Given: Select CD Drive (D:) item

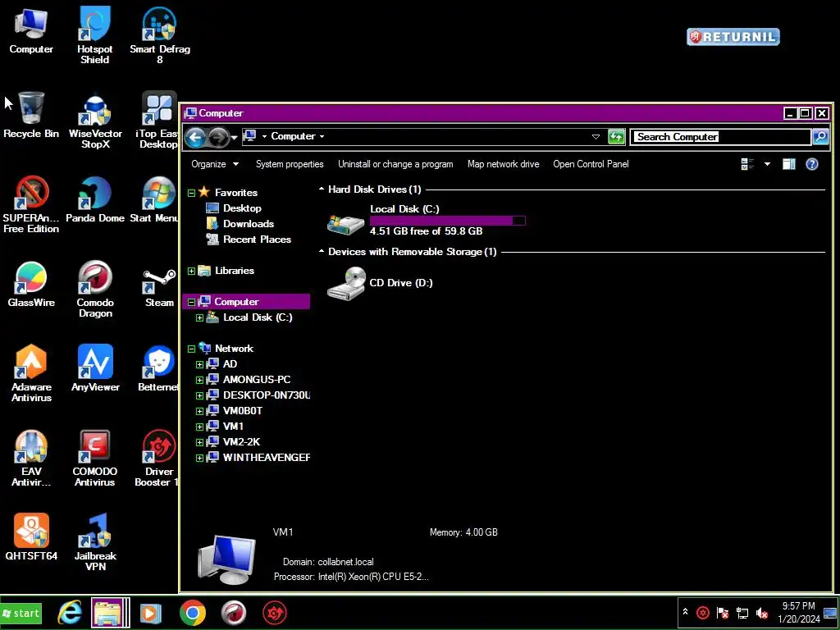Looking at the screenshot, I should tap(381, 283).
